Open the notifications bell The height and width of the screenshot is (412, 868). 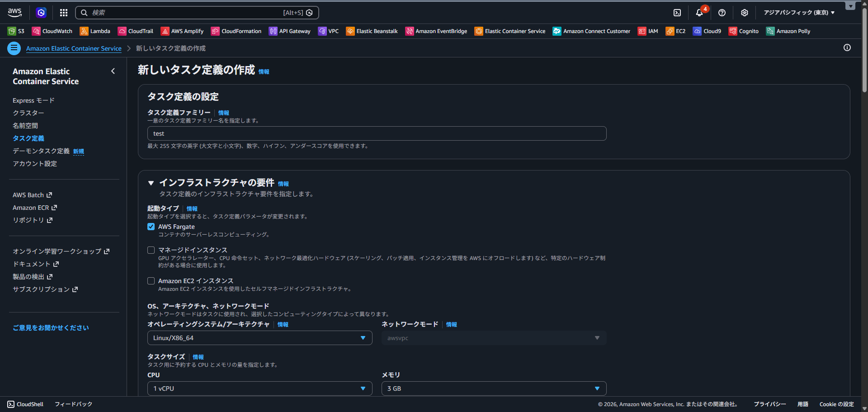[699, 13]
